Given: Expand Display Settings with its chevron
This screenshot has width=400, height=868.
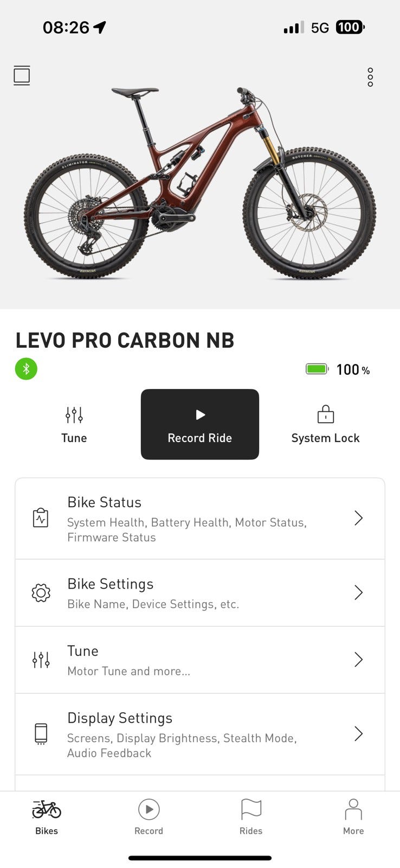Looking at the screenshot, I should pyautogui.click(x=358, y=734).
